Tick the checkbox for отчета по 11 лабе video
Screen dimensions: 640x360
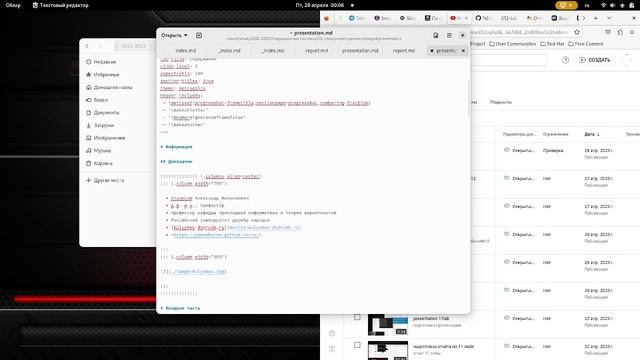coord(357,345)
